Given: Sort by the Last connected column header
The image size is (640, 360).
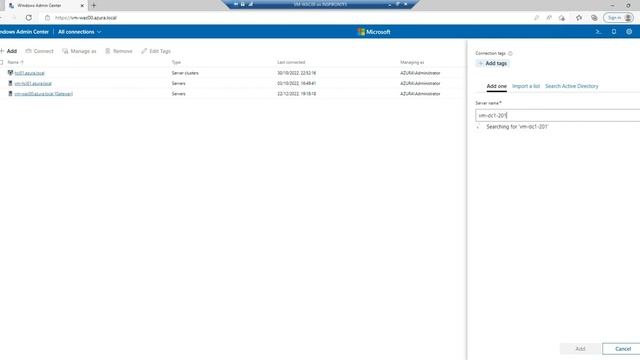Looking at the screenshot, I should (x=291, y=62).
